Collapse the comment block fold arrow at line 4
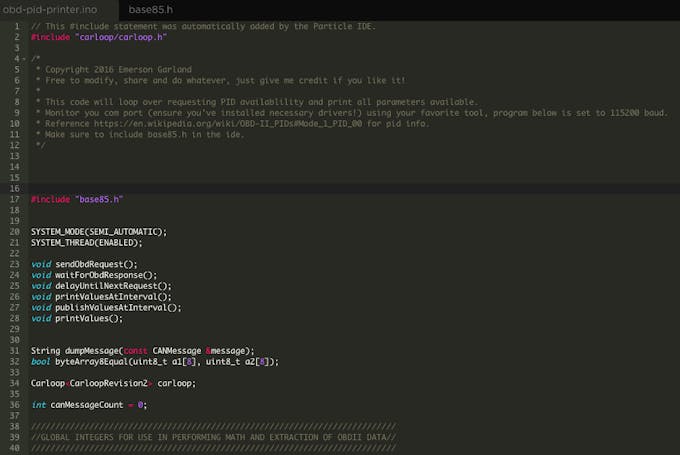680x455 pixels. point(22,58)
